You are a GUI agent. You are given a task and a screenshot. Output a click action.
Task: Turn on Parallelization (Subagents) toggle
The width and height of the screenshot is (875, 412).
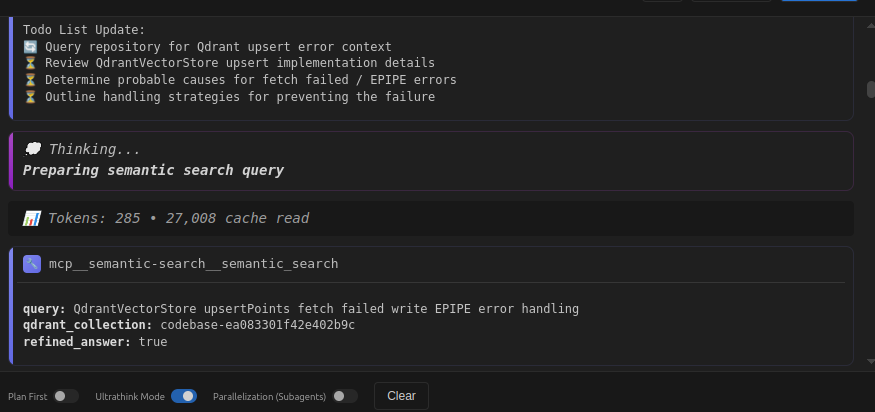tap(345, 396)
